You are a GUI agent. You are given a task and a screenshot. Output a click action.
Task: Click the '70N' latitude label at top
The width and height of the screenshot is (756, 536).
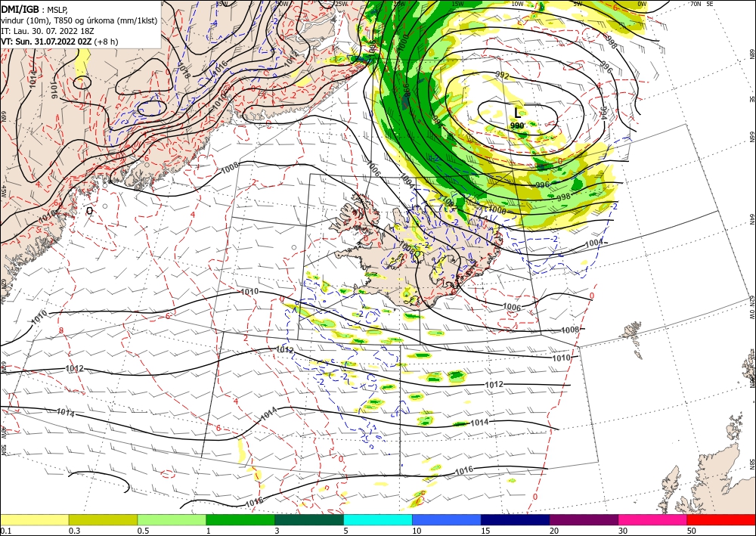click(x=696, y=4)
